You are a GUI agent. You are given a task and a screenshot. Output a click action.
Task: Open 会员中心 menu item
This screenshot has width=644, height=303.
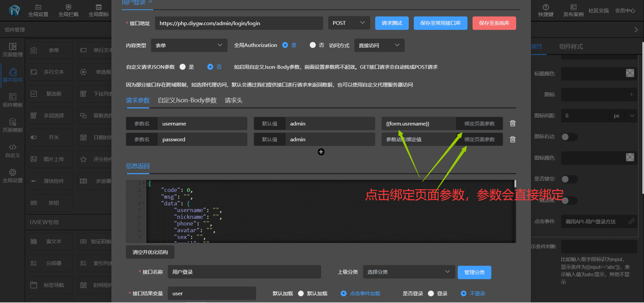coord(625,11)
